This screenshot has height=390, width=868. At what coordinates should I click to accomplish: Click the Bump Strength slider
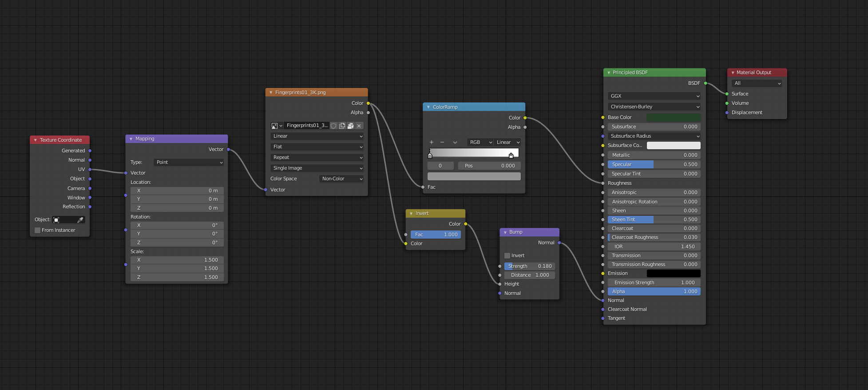(530, 266)
